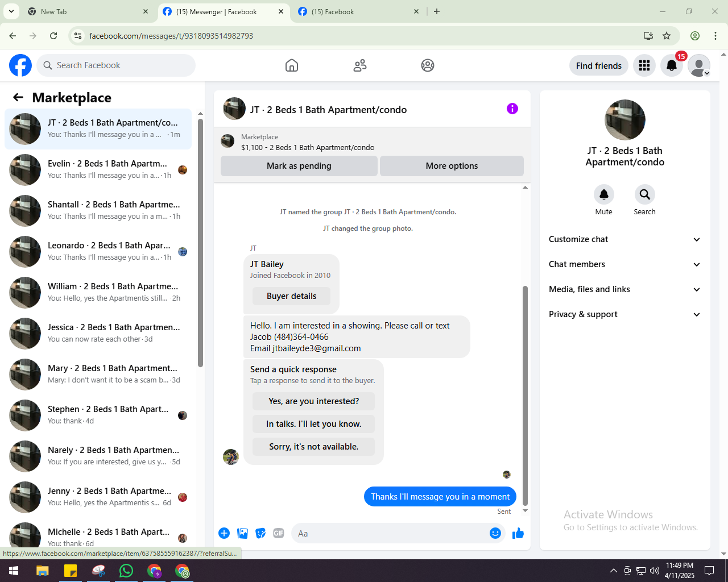This screenshot has height=582, width=728.
Task: Switch to the (15) Facebook tab
Action: tap(359, 11)
